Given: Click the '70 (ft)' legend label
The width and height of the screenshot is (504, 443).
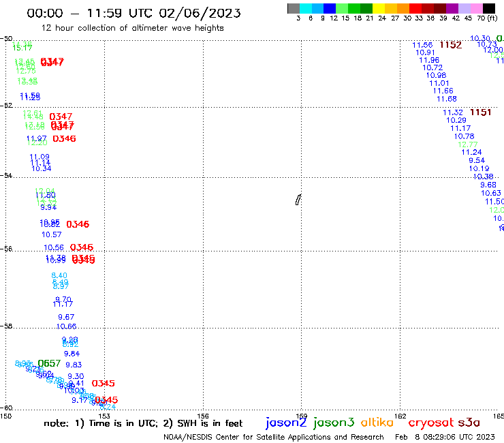Looking at the screenshot, I should 487,18.
